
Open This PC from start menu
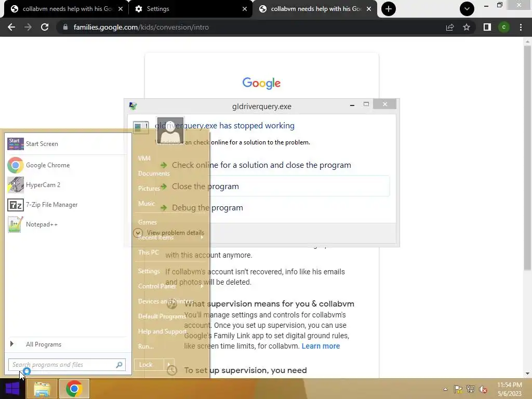pos(148,252)
